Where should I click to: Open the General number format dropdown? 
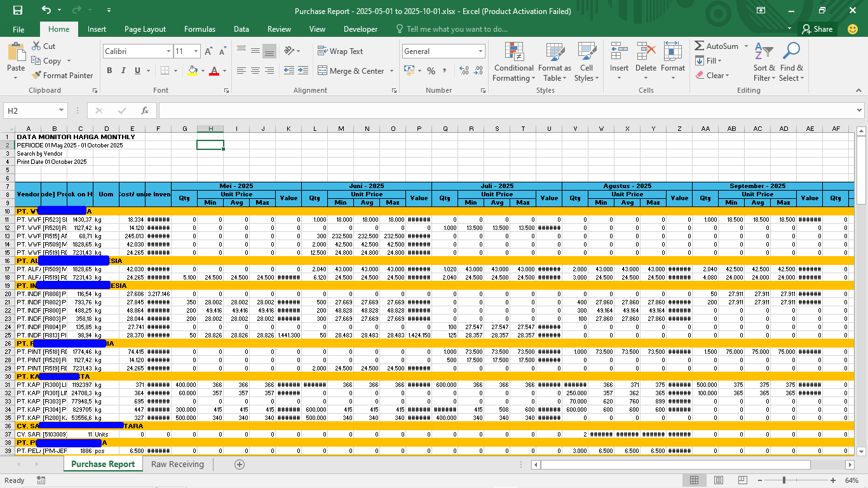click(480, 51)
